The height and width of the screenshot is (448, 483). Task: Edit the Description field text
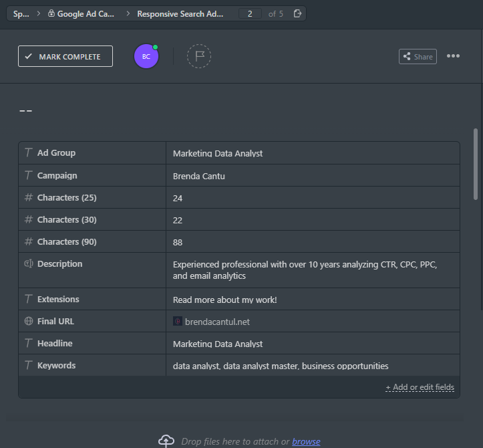click(313, 270)
